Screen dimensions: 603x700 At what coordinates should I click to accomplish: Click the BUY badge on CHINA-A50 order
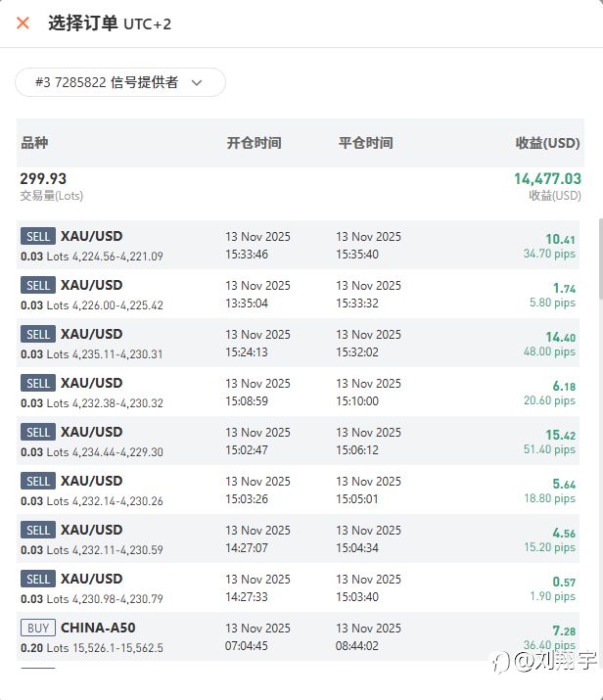[38, 628]
